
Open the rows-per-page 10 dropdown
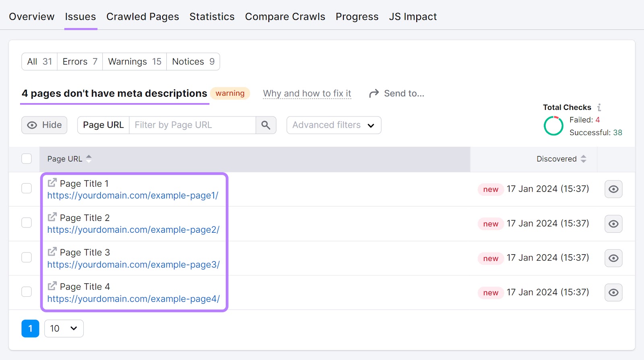(64, 329)
